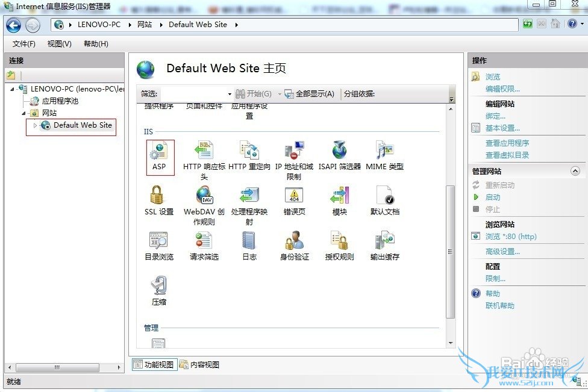
Task: Open breadcrumb arrow after LENOVO-PC
Action: point(130,25)
